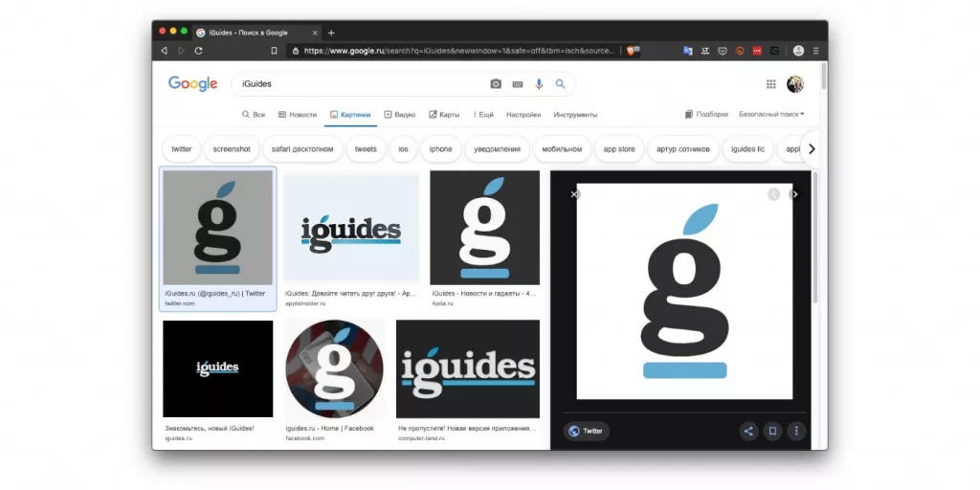980x490 pixels.
Task: Filter by the iguides llc chip
Action: [x=747, y=149]
